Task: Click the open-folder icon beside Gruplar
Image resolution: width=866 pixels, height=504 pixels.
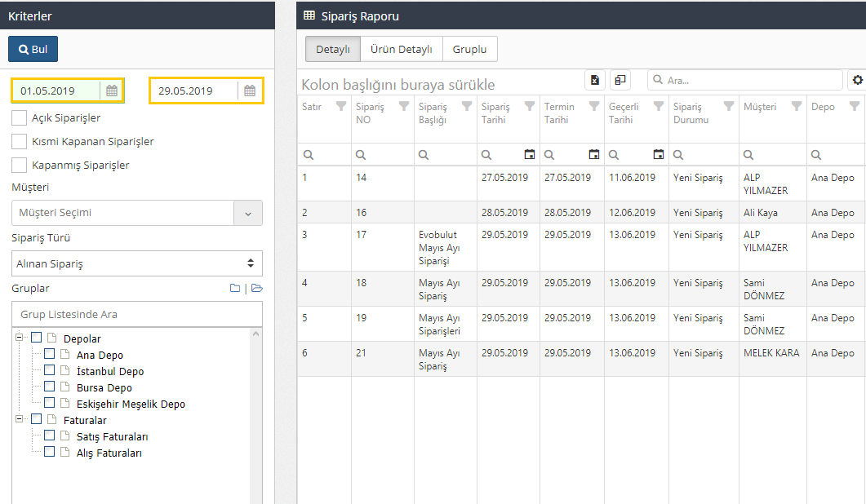Action: [256, 289]
